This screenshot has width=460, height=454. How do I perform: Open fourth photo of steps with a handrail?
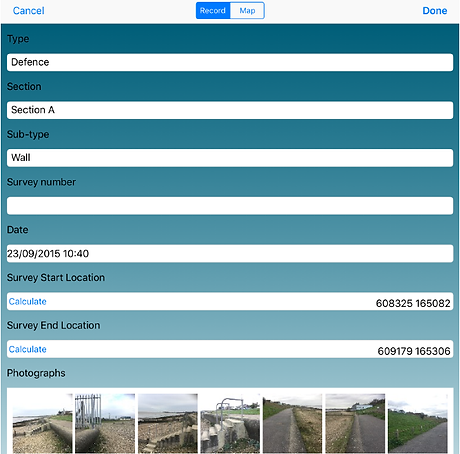[x=230, y=423]
